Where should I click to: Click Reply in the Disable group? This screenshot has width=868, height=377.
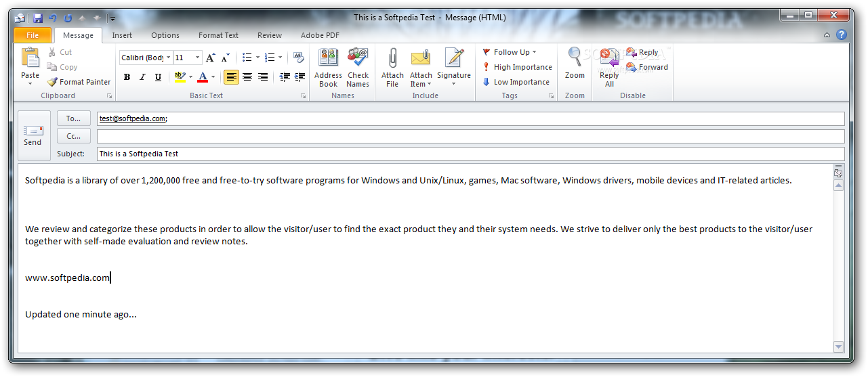pyautogui.click(x=642, y=52)
